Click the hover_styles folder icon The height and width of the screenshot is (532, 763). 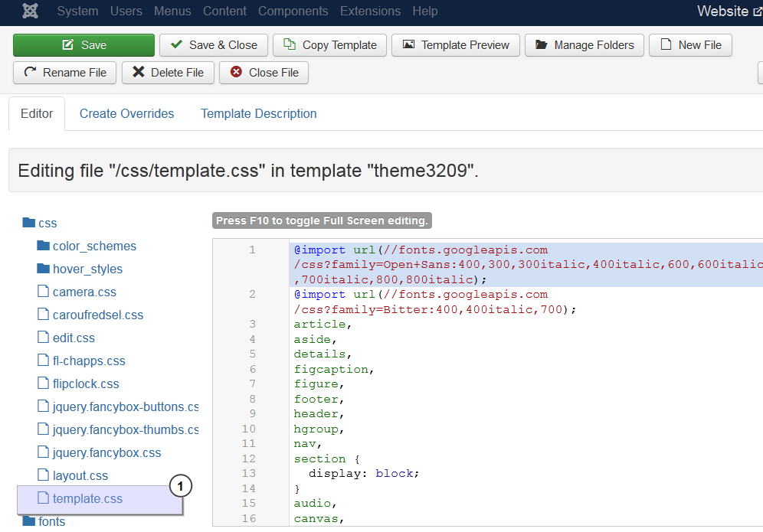(44, 268)
